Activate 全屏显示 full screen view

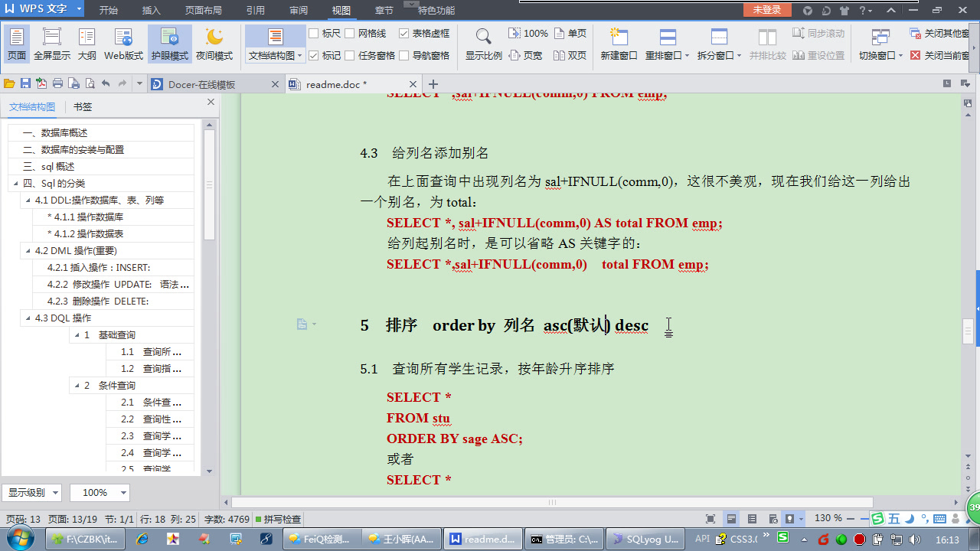point(51,44)
